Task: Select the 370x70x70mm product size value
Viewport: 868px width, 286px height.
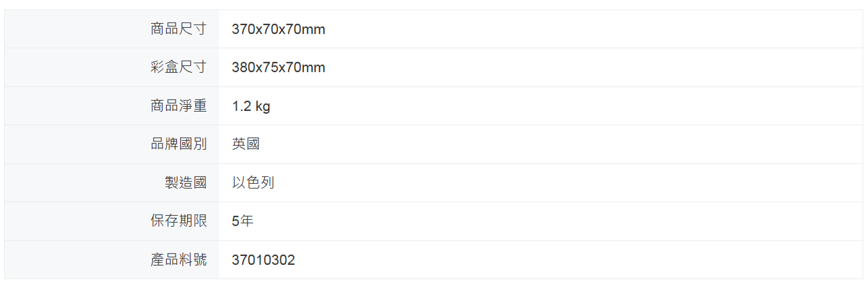Action: point(278,29)
